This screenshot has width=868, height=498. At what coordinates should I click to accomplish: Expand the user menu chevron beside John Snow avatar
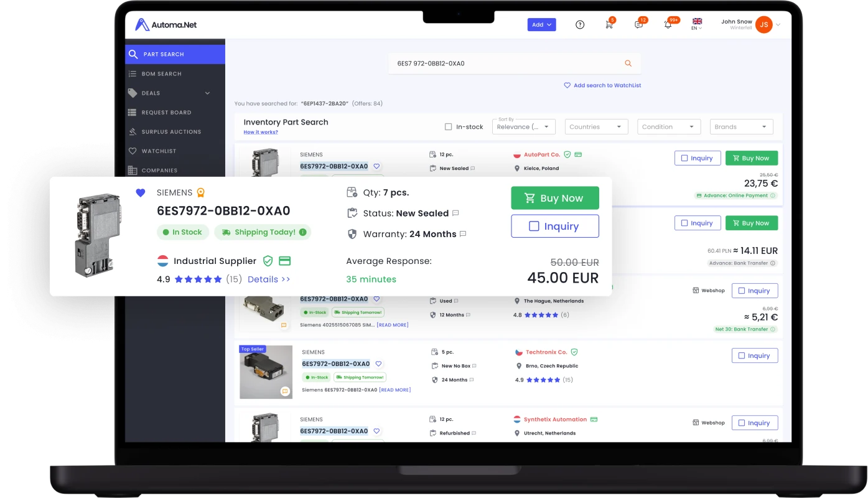click(778, 26)
